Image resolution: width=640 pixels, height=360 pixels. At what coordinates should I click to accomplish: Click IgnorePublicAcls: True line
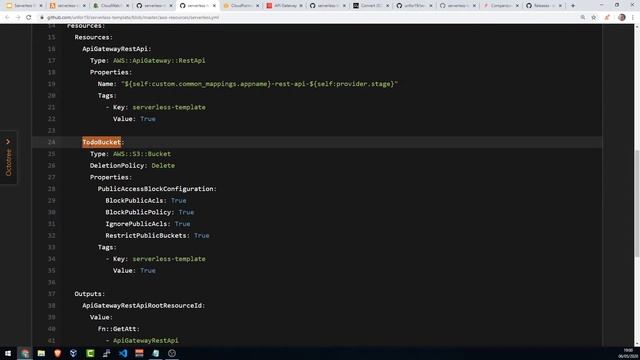148,224
